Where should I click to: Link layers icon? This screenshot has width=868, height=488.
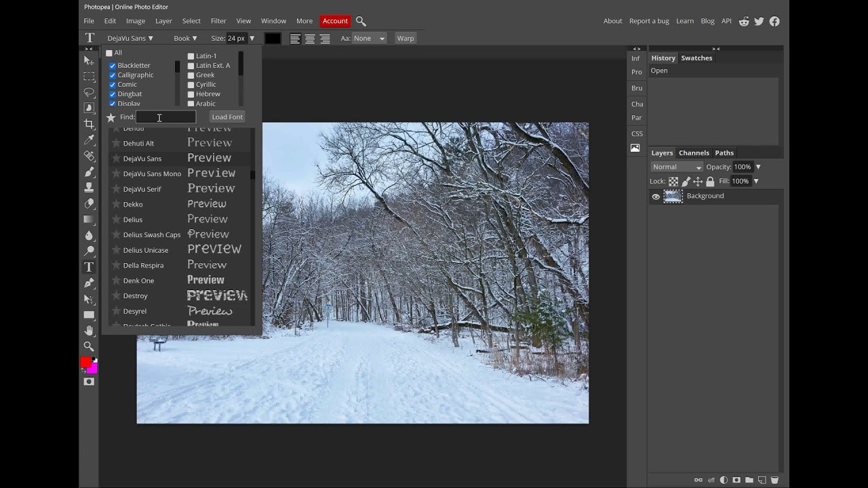(698, 480)
